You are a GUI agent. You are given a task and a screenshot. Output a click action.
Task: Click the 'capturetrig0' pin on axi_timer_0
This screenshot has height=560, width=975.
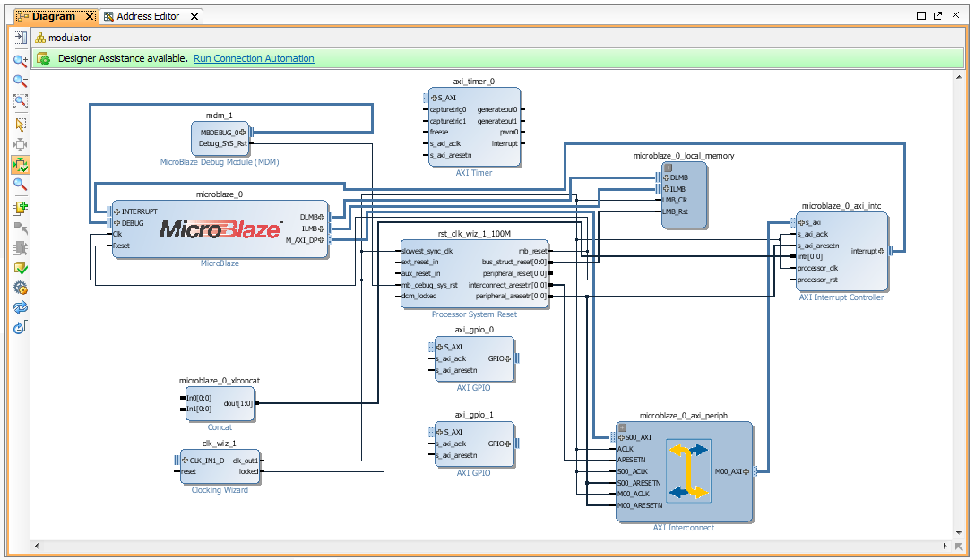448,110
